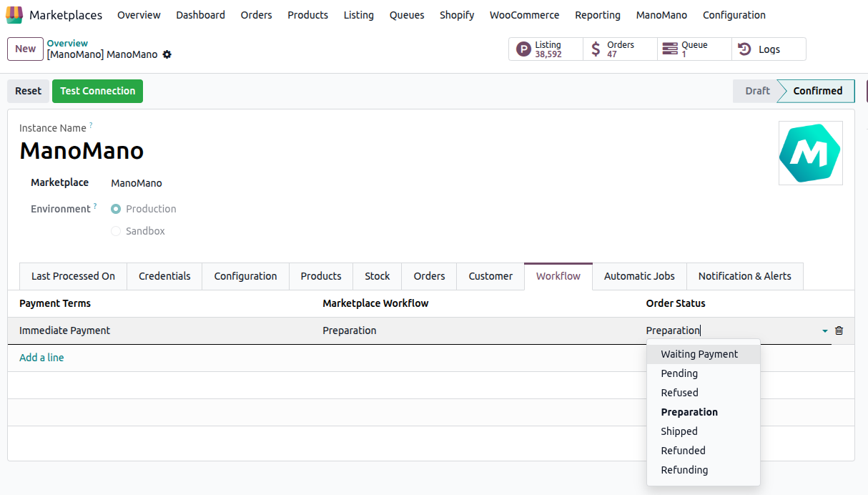Click the Queue stat icon
The height and width of the screenshot is (495, 868).
click(x=670, y=49)
